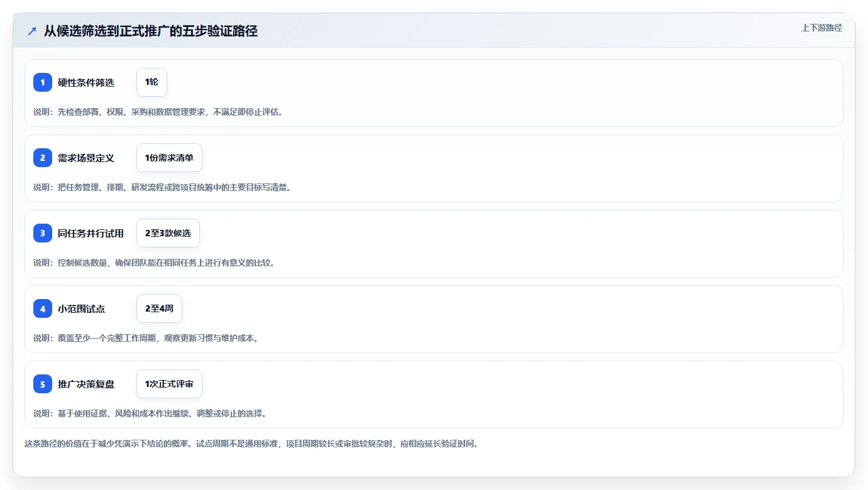Click the 1份需求清单 chip

169,158
